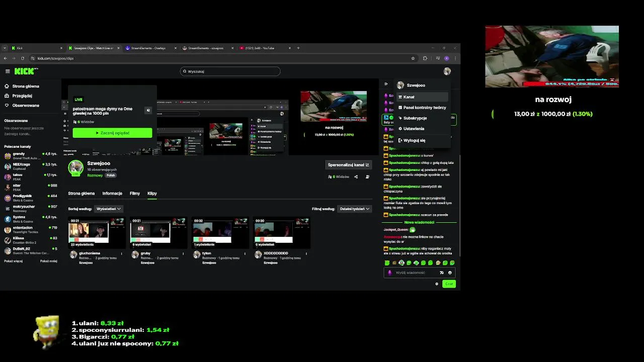Open the Kick hamburger sidebar menu

(x=8, y=71)
